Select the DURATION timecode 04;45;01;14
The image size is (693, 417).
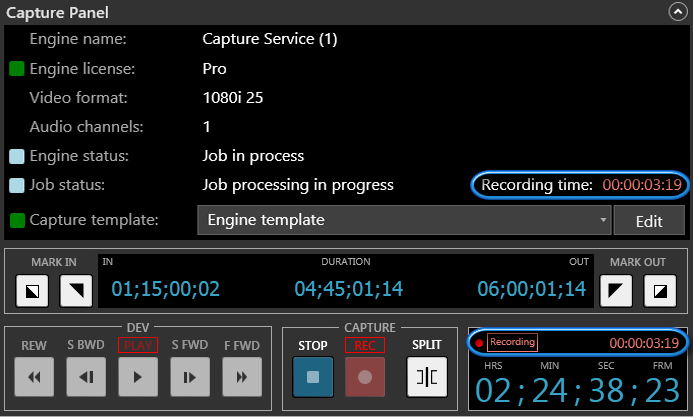click(349, 289)
